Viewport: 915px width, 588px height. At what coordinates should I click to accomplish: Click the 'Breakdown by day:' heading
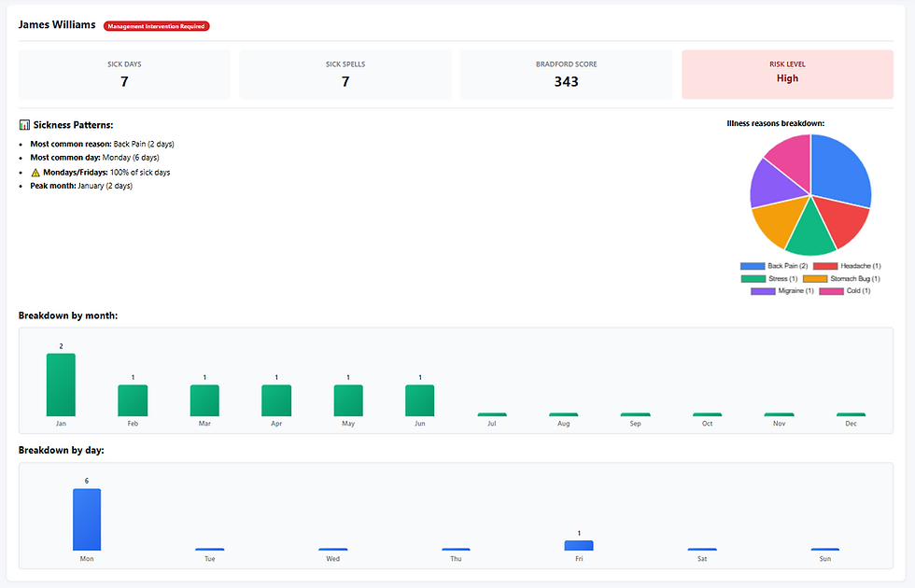(x=62, y=450)
